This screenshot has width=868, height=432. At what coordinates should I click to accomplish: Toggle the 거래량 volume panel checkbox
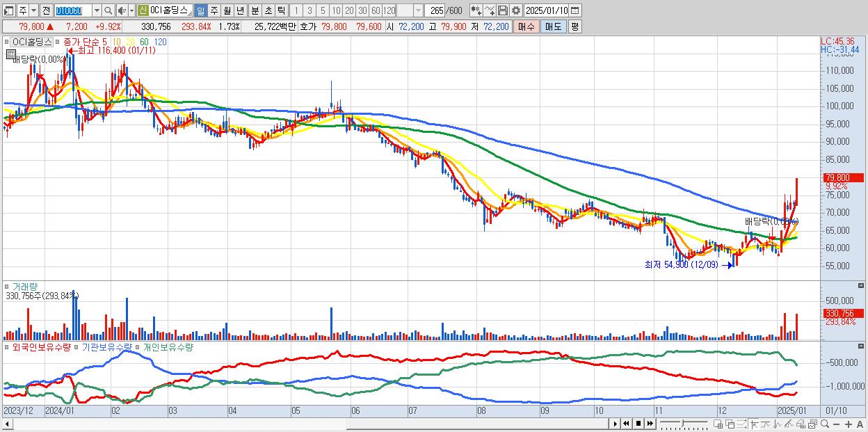pos(7,286)
